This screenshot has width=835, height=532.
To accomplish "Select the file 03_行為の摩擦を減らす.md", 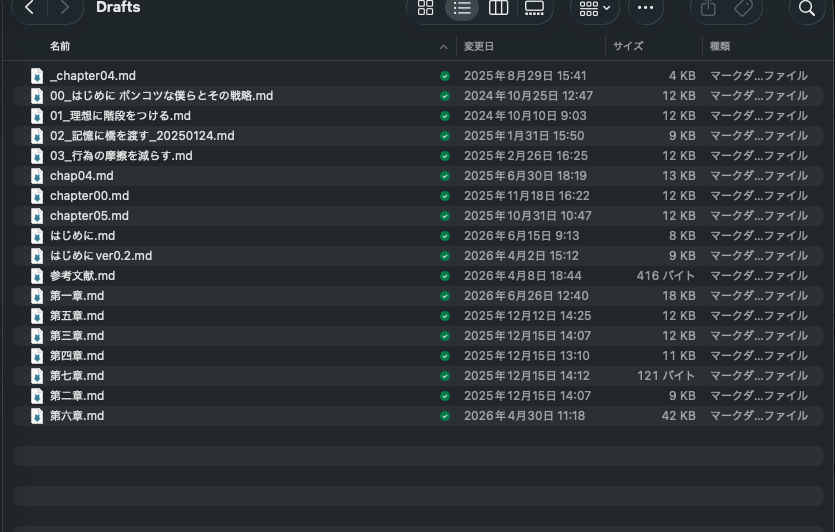I will pos(121,156).
